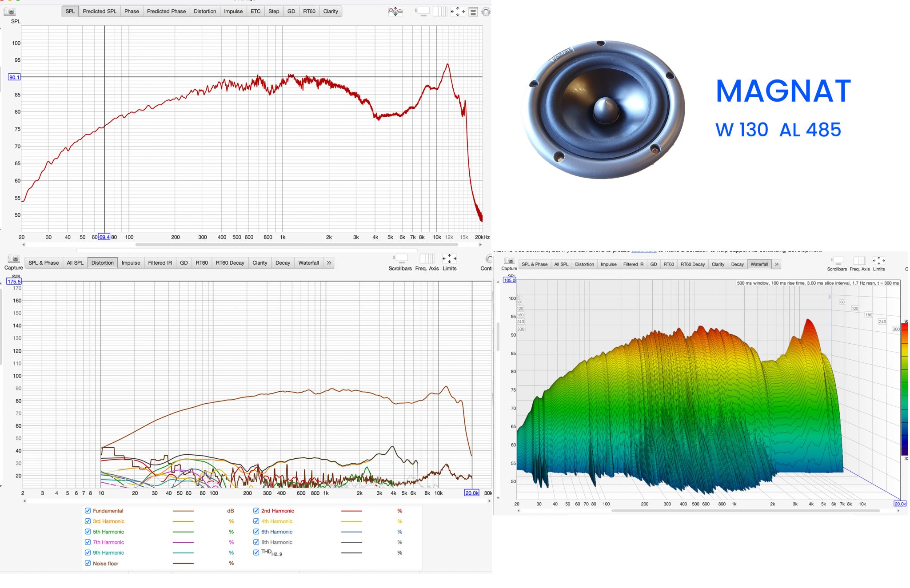Click the dB unit label beside Fundamental
This screenshot has width=910, height=588.
click(x=231, y=511)
